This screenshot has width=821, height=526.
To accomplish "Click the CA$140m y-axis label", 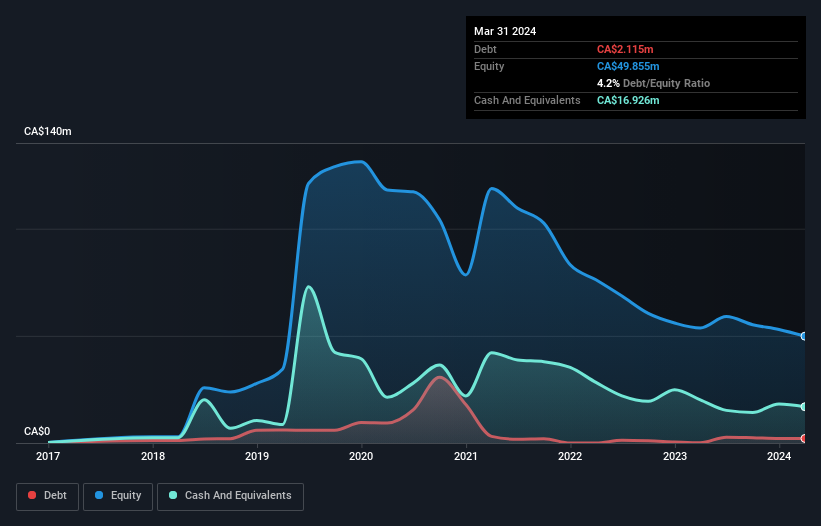I will [x=48, y=131].
